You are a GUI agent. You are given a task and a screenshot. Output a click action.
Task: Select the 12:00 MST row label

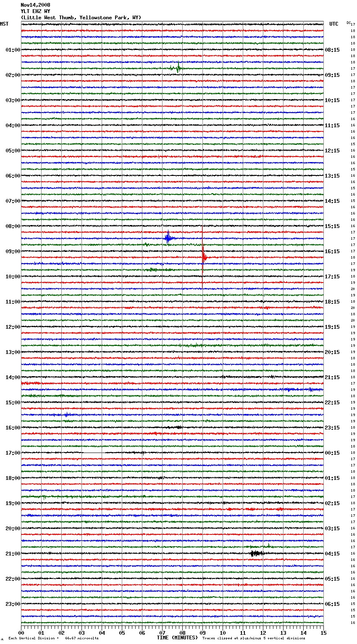(13, 327)
